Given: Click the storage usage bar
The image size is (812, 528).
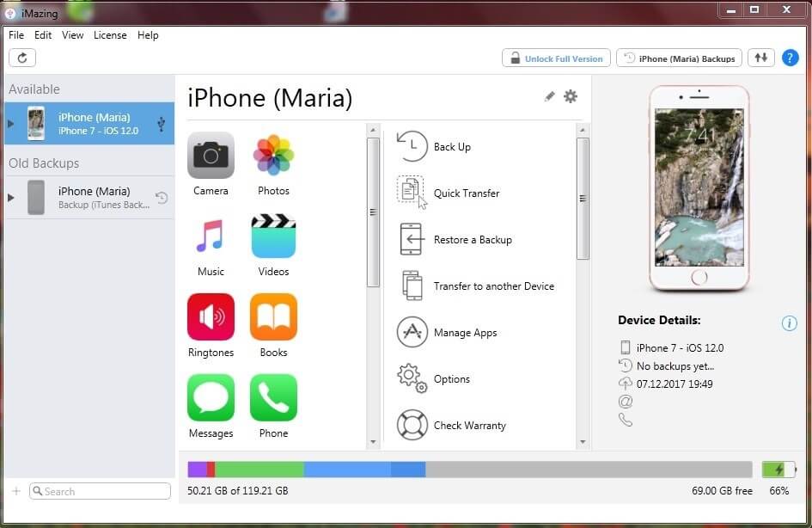Looking at the screenshot, I should (x=470, y=470).
